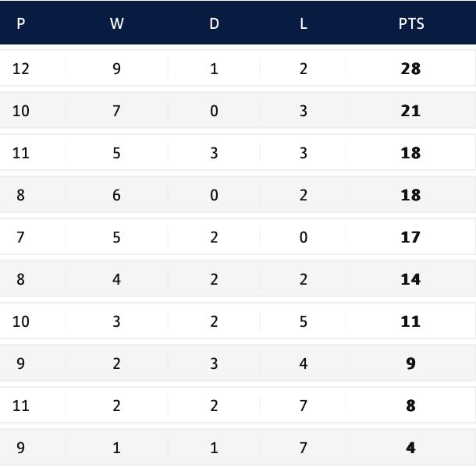Image resolution: width=476 pixels, height=468 pixels.
Task: Select 18 points in the 11-played row
Action: 410,153
